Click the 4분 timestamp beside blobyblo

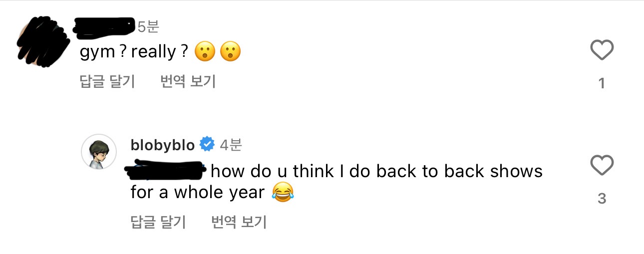pyautogui.click(x=231, y=145)
